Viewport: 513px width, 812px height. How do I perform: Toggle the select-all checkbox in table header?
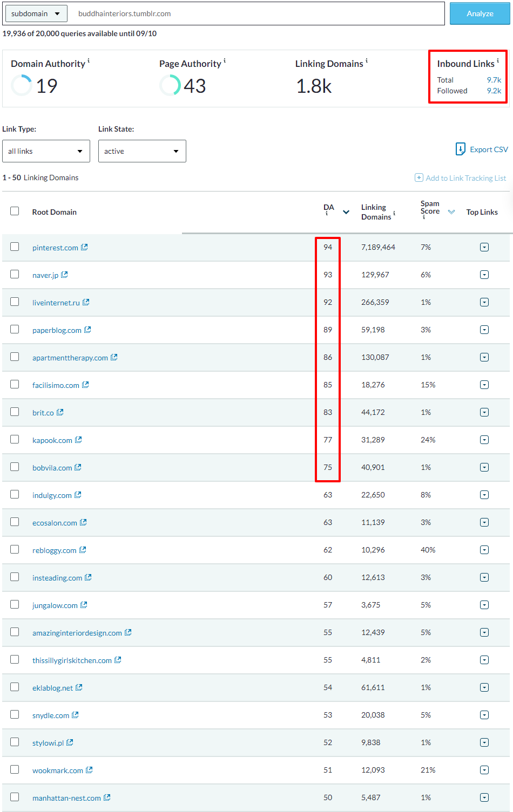[x=15, y=211]
